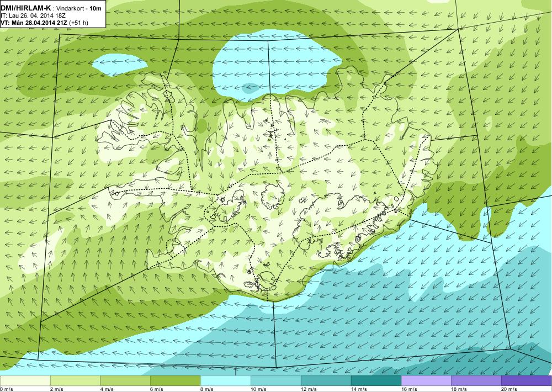Click the dark purple swatch above 20 m/s
Screen dimensions: 552x392
[x=527, y=381]
